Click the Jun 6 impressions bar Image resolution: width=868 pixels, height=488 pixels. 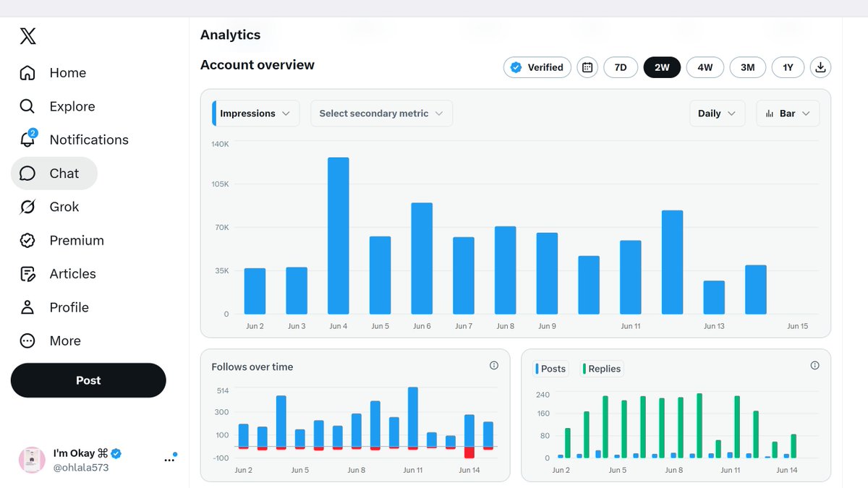[422, 259]
